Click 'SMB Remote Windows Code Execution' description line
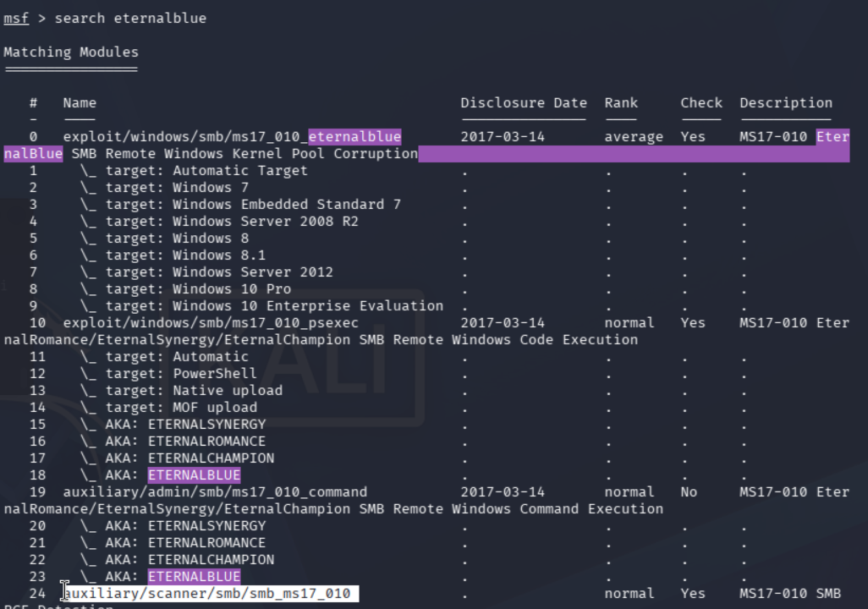 498,340
